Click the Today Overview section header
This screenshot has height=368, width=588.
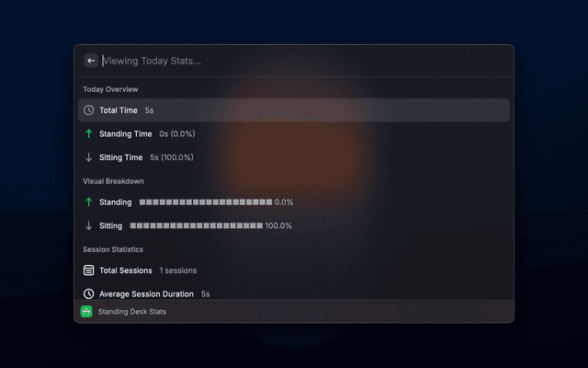coord(110,89)
